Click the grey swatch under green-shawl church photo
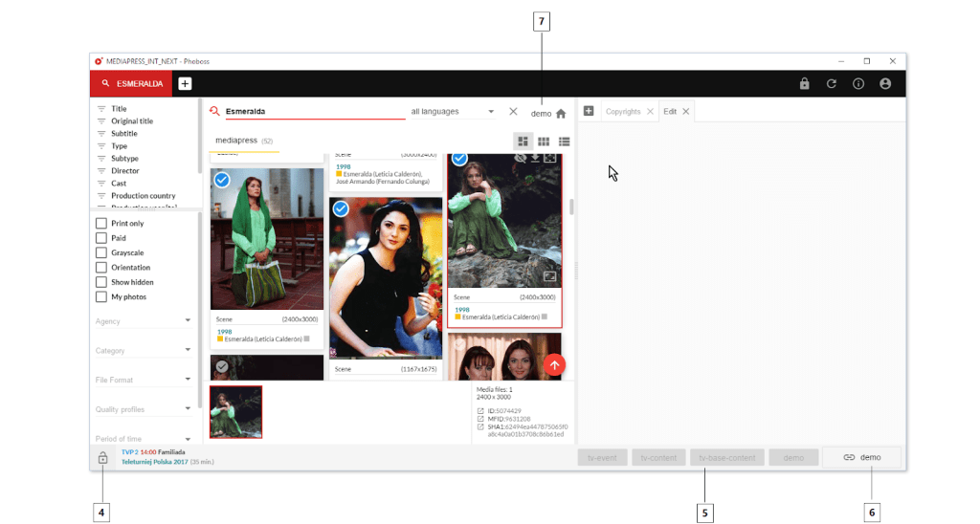The width and height of the screenshot is (980, 524). [x=307, y=339]
